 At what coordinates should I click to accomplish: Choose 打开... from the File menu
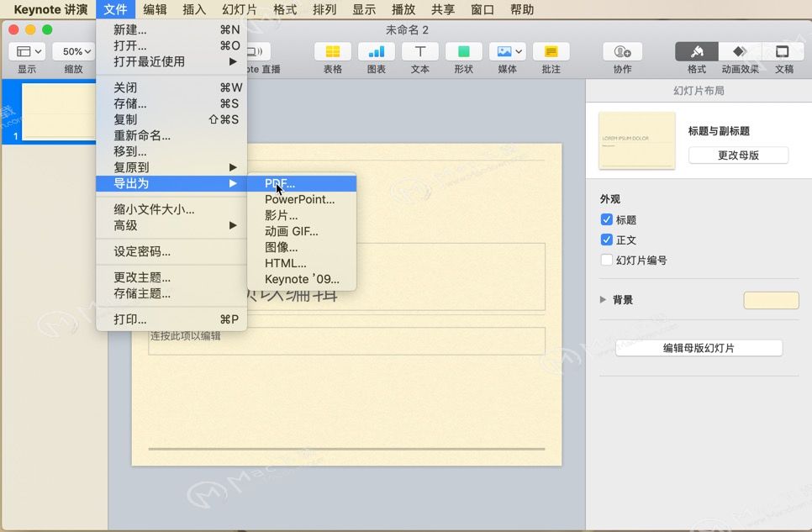pos(171,45)
